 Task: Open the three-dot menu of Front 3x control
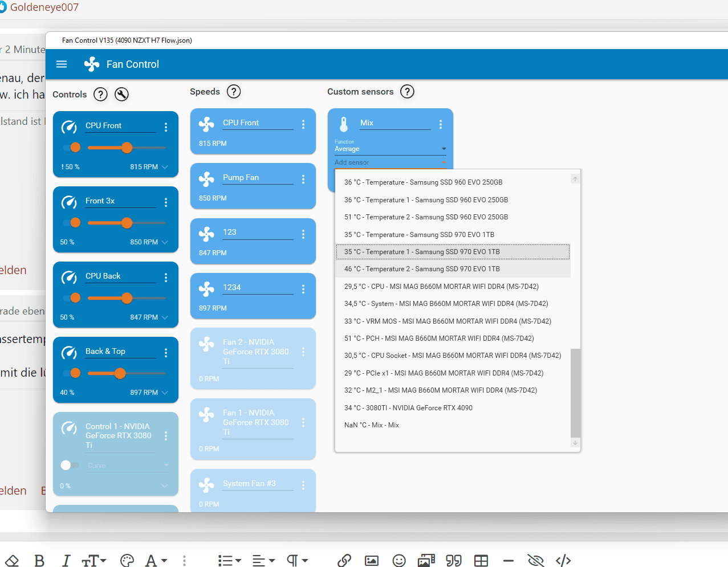166,202
